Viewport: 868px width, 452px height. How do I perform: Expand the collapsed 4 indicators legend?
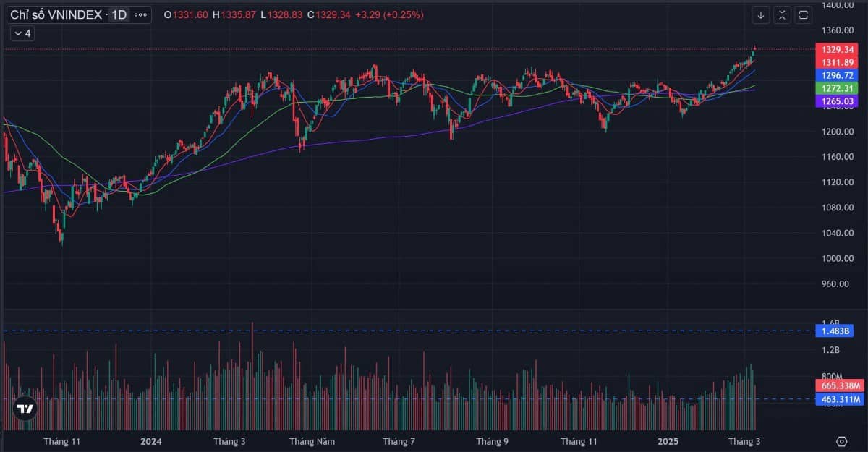[22, 33]
